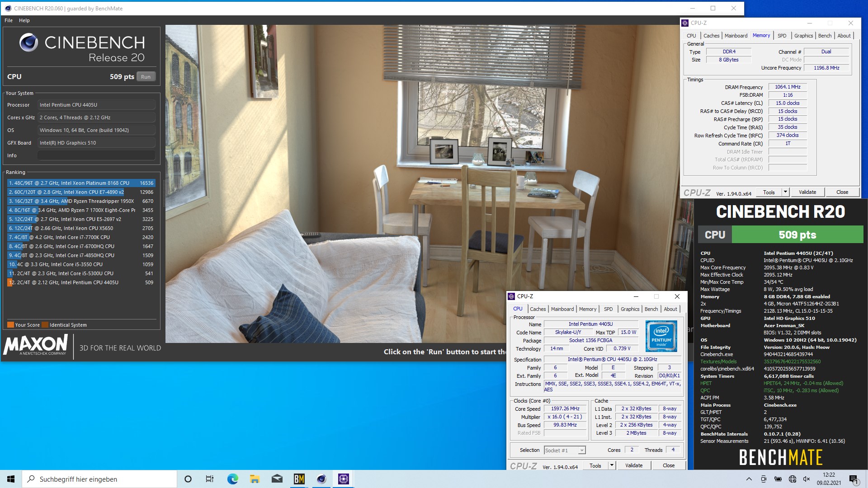Open Graphics tab in the upper CPU-Z window
Image resolution: width=868 pixels, height=488 pixels.
[x=803, y=36]
